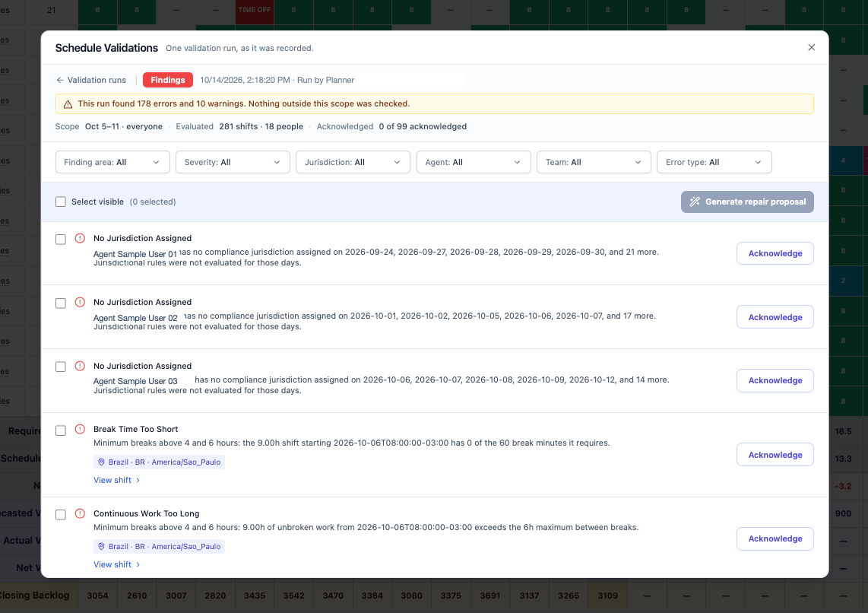Check the Continuous Work Too Long finding
Screen dimensions: 868x613
click(x=61, y=514)
